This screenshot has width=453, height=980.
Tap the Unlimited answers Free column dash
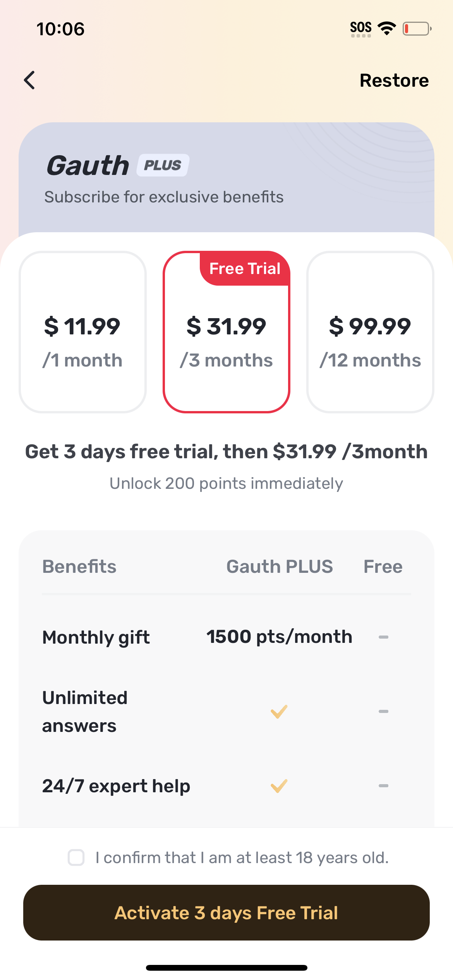383,711
